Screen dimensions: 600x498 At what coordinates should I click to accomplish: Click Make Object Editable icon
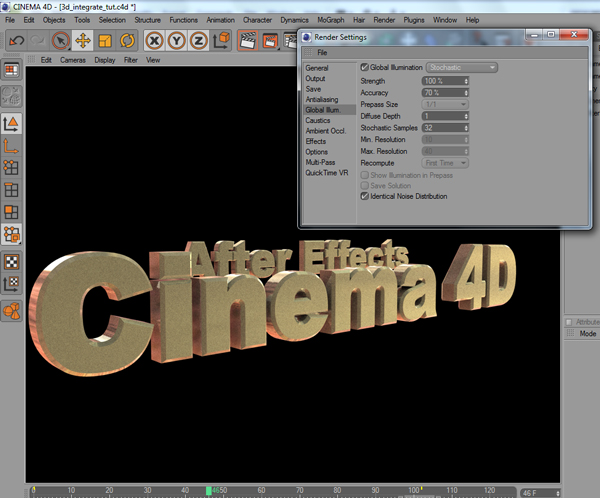(11, 96)
